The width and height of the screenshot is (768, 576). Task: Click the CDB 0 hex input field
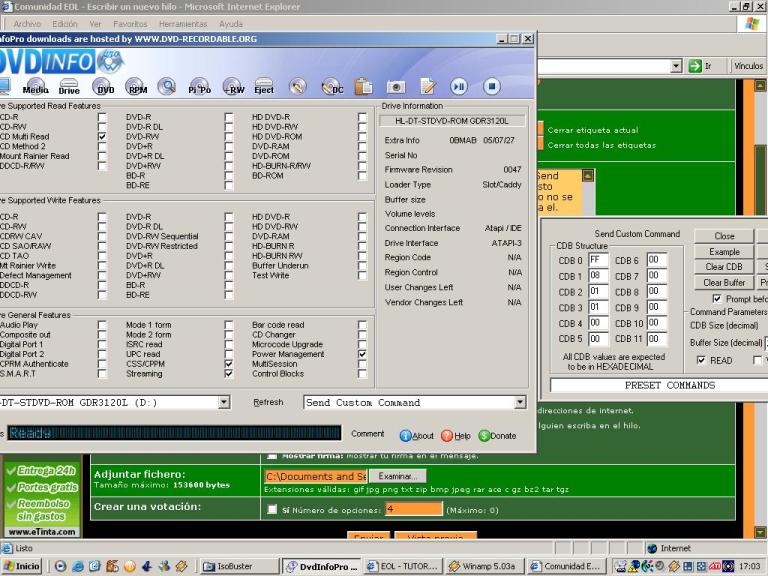tap(598, 260)
